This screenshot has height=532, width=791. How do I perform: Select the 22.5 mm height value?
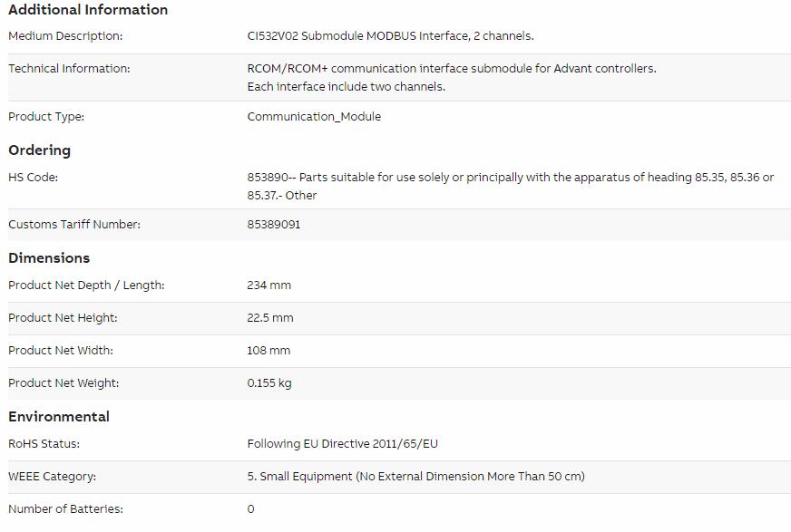(270, 318)
